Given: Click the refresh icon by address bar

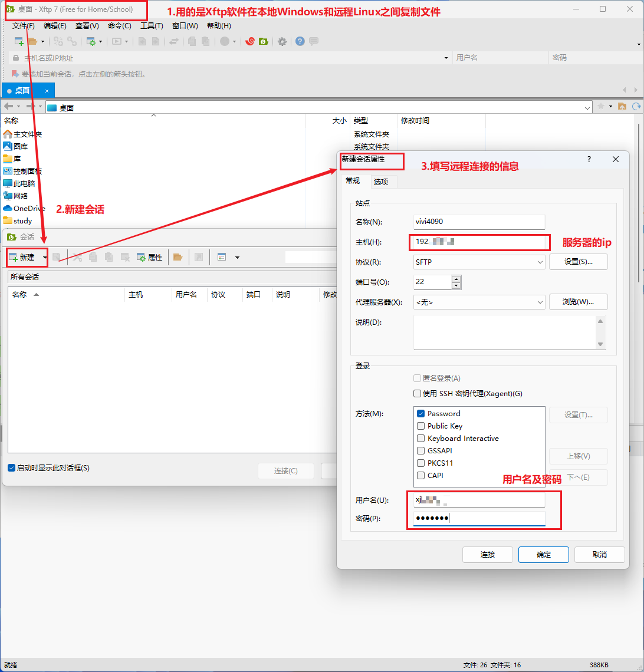Looking at the screenshot, I should coord(636,106).
